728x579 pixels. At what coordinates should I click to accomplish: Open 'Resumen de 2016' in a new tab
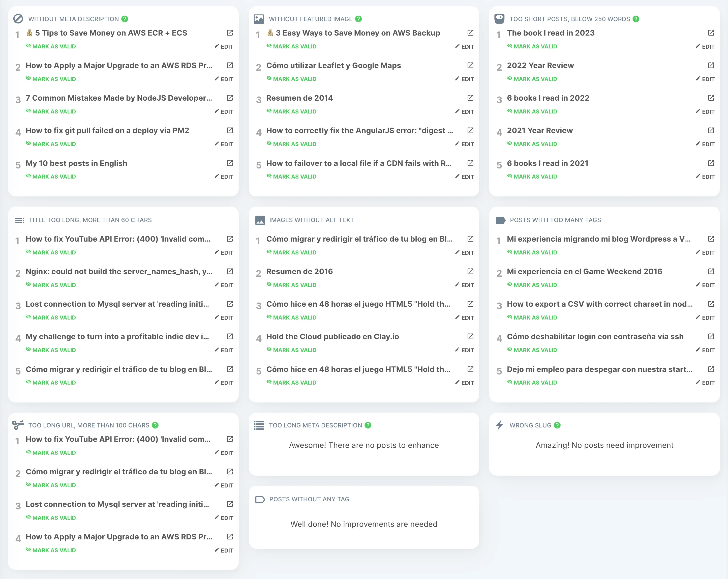point(470,271)
